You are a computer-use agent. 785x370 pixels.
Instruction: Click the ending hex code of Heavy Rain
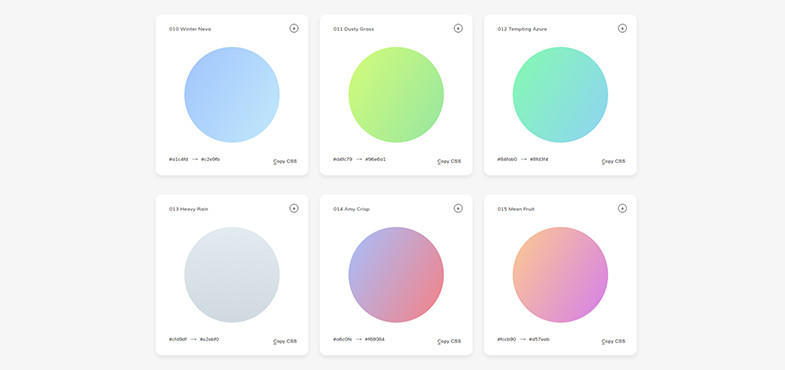(209, 339)
